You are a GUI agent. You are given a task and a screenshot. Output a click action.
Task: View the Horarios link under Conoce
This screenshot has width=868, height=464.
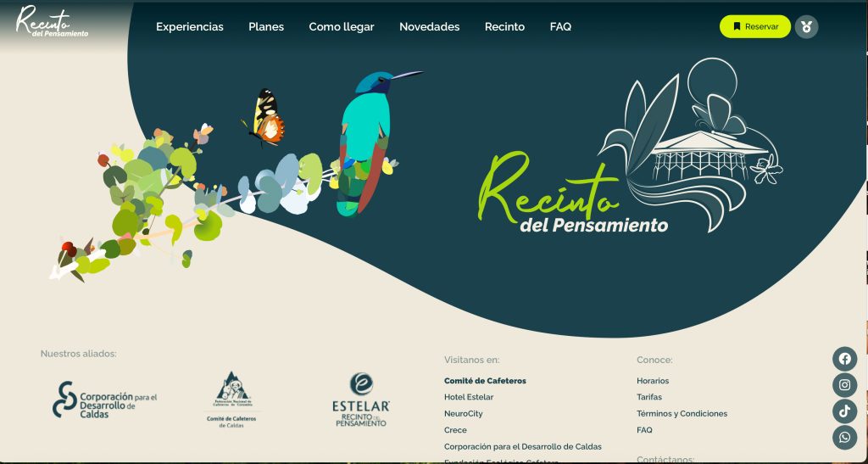coord(653,381)
